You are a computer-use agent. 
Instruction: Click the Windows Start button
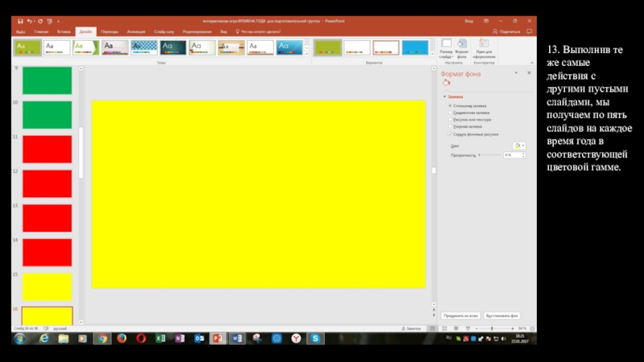point(20,339)
